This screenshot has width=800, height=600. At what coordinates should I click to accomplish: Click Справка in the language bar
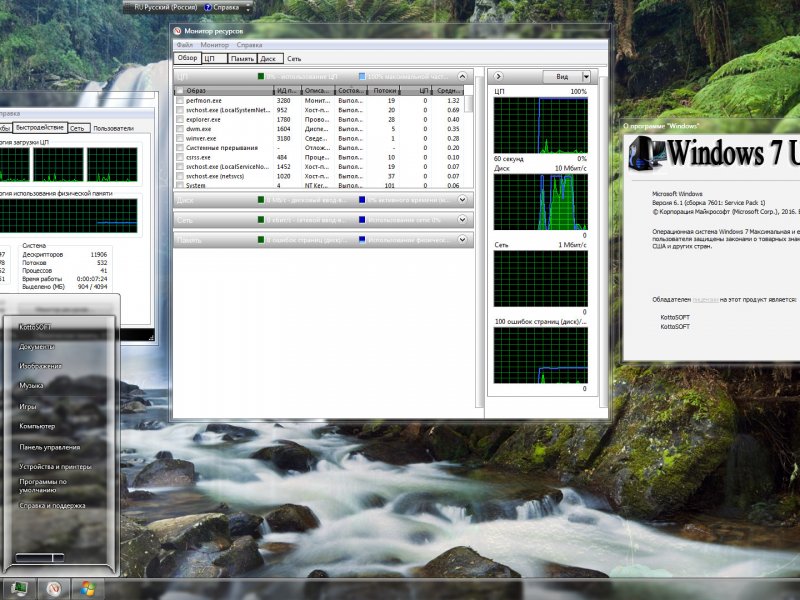click(226, 7)
